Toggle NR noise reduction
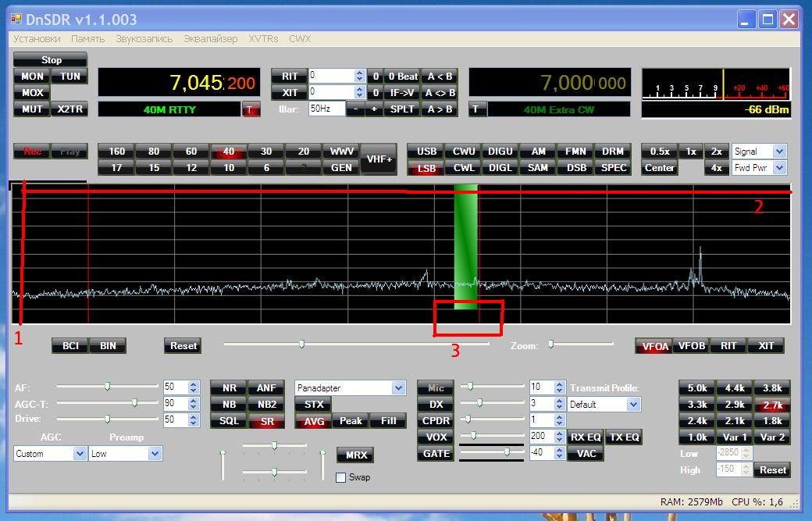 [x=229, y=387]
